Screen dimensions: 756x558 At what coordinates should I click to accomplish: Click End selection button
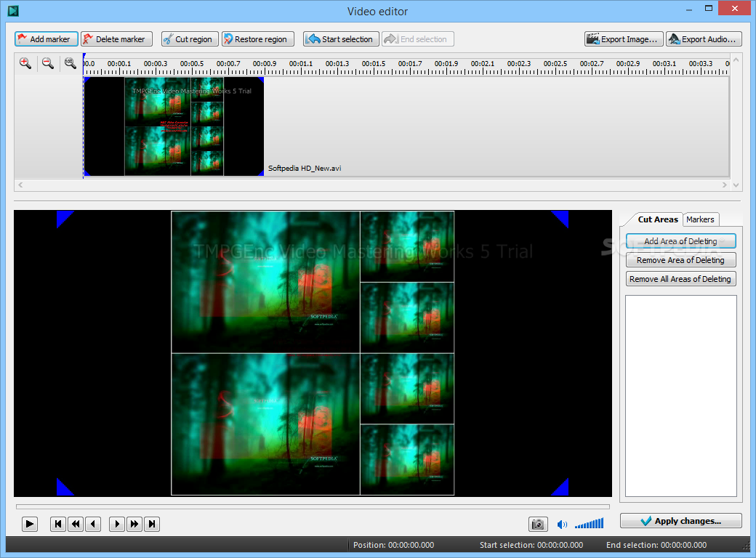pyautogui.click(x=417, y=39)
